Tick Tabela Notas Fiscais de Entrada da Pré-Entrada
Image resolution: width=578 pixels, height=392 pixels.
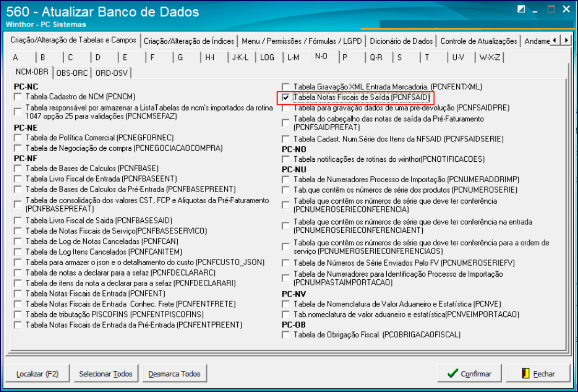coord(18,325)
